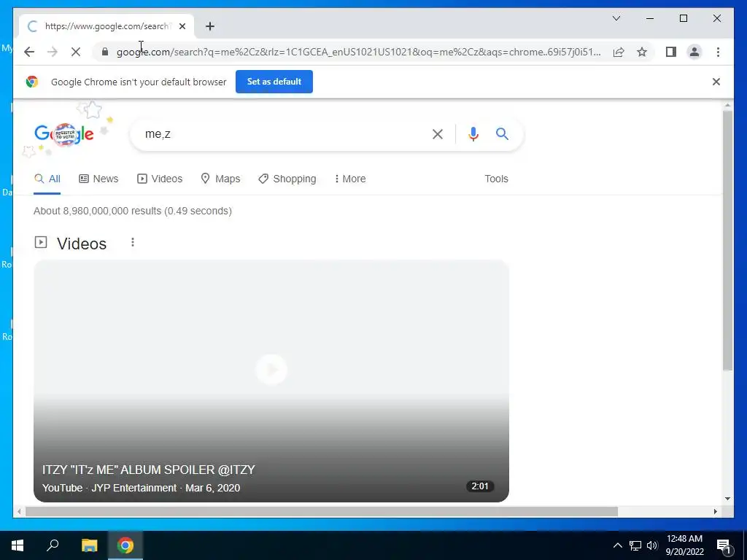
Task: Click the vertical scrollbar thumb
Action: point(727,241)
